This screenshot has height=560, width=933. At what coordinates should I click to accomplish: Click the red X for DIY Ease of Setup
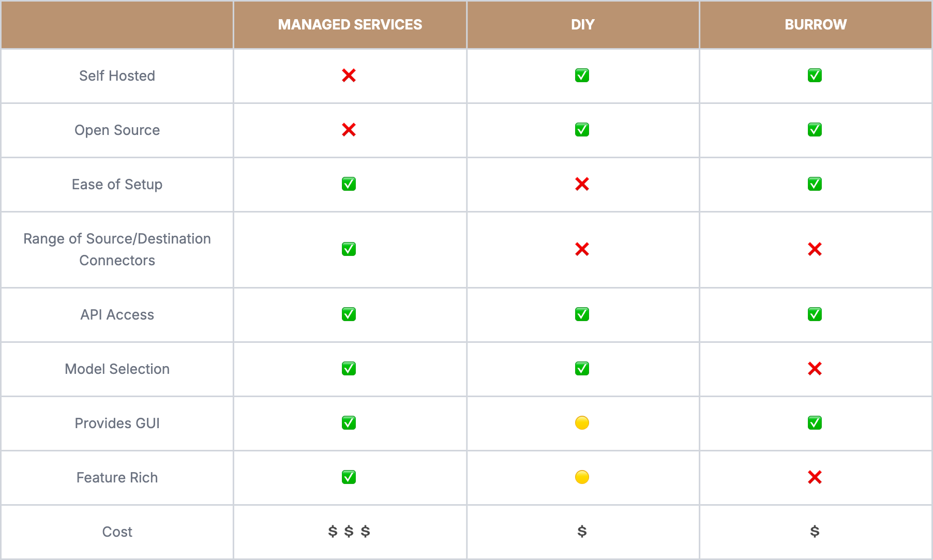point(582,184)
